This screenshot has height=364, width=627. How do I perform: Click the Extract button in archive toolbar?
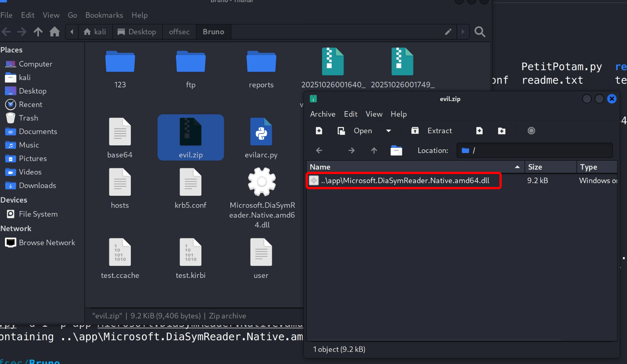[432, 131]
